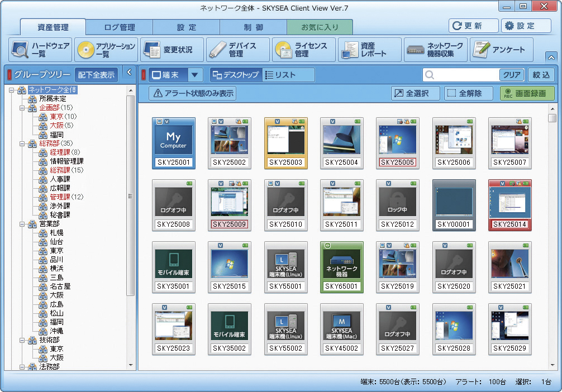The width and height of the screenshot is (562, 392).
Task: Collapse the 企画部 tree node
Action: point(22,108)
